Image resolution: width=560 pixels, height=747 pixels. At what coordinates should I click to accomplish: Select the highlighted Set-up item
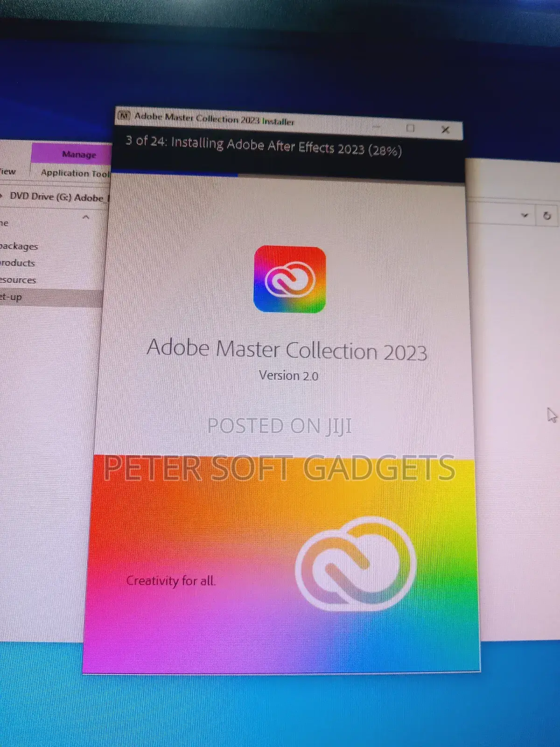(51, 297)
